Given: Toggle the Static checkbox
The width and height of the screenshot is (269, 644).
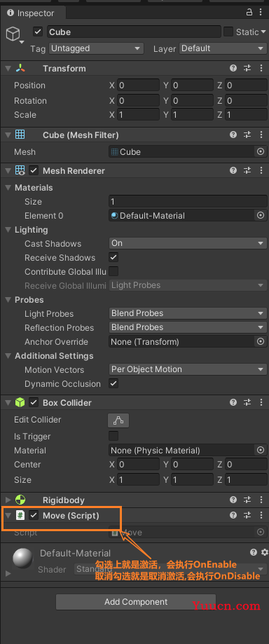Looking at the screenshot, I should [228, 32].
